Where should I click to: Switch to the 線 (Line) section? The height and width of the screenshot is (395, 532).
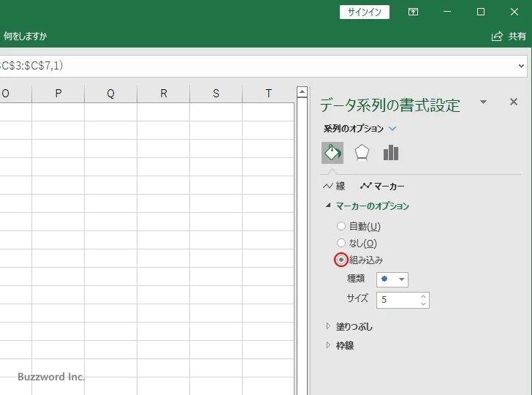pyautogui.click(x=334, y=186)
